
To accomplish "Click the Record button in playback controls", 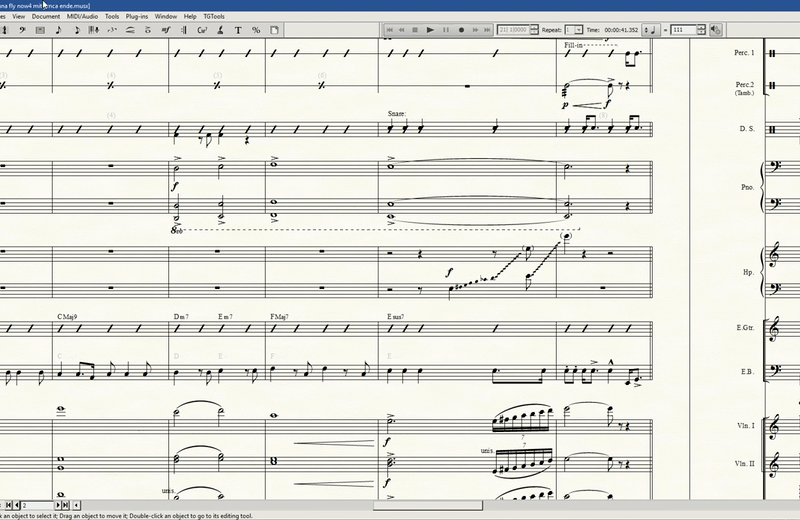I will (461, 30).
